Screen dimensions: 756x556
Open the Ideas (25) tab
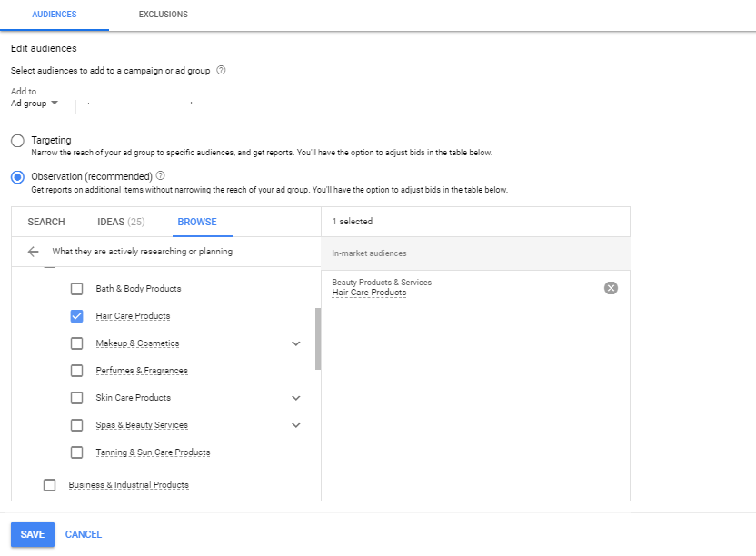121,222
